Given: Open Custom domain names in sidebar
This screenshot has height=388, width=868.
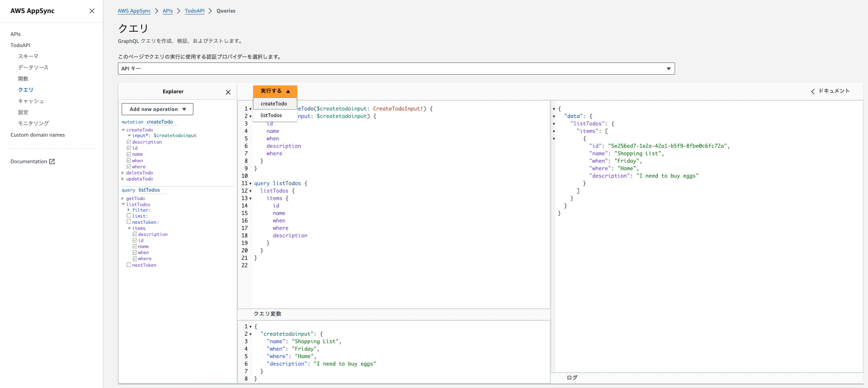Looking at the screenshot, I should [x=38, y=135].
